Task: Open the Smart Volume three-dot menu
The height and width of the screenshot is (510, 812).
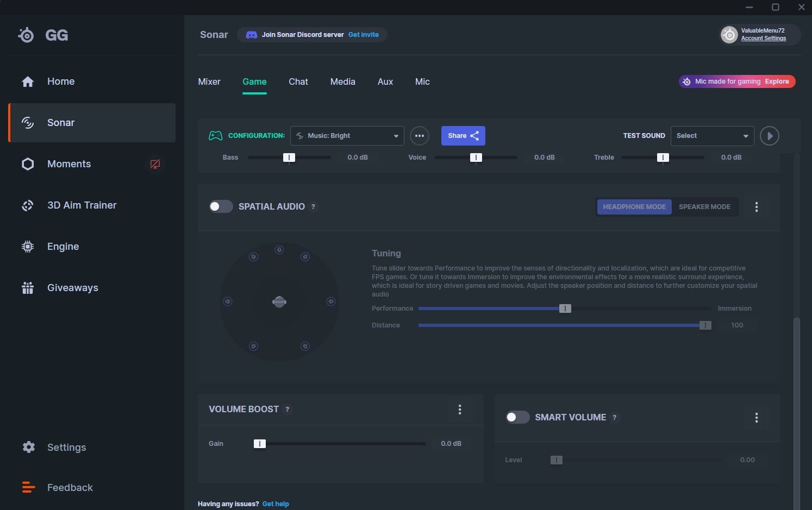Action: coord(756,418)
